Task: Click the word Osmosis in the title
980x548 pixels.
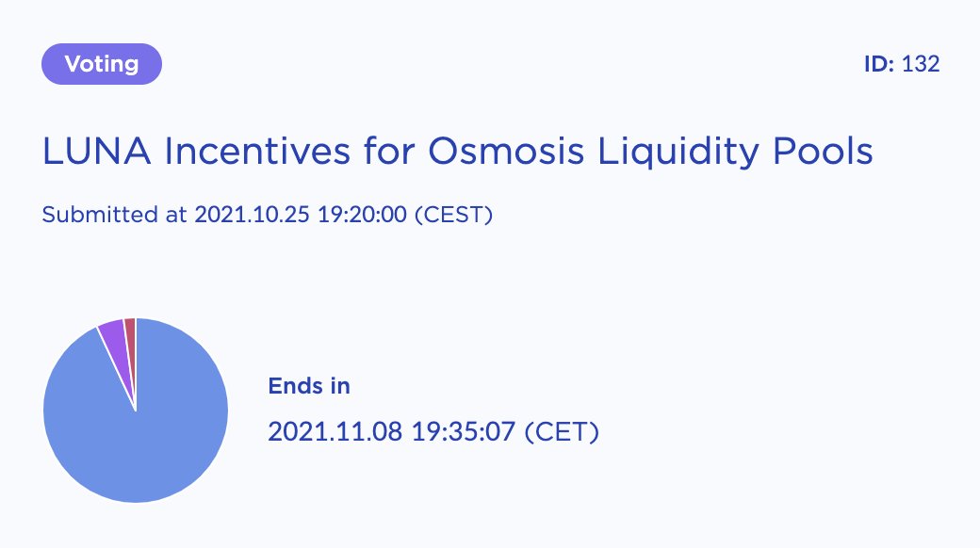Action: [506, 152]
